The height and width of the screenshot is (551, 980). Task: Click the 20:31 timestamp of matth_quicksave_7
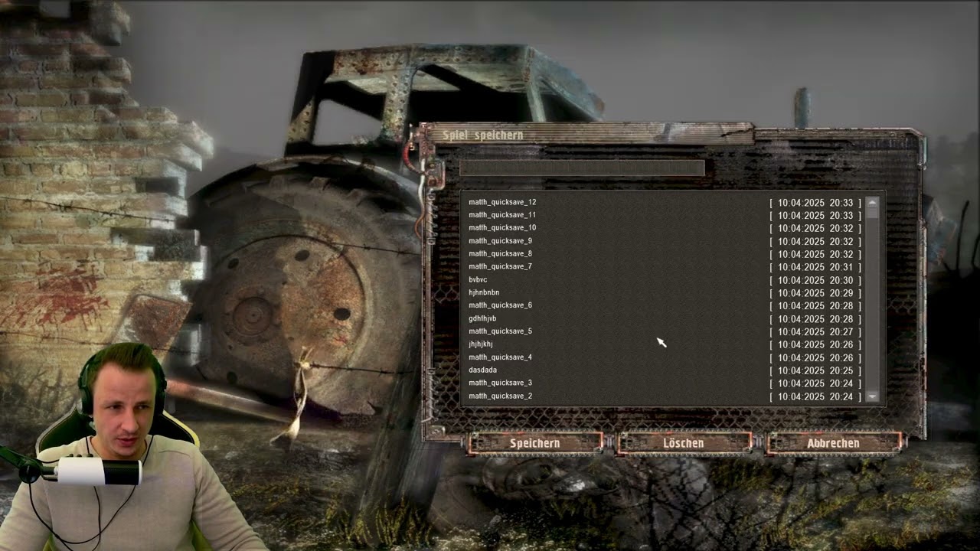[x=815, y=267]
